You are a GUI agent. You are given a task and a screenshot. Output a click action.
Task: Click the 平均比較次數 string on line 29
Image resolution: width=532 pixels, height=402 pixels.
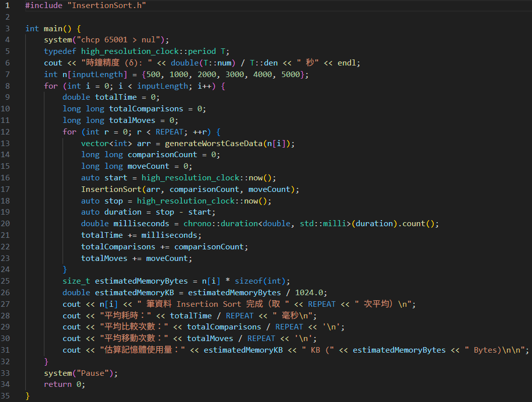(x=134, y=327)
